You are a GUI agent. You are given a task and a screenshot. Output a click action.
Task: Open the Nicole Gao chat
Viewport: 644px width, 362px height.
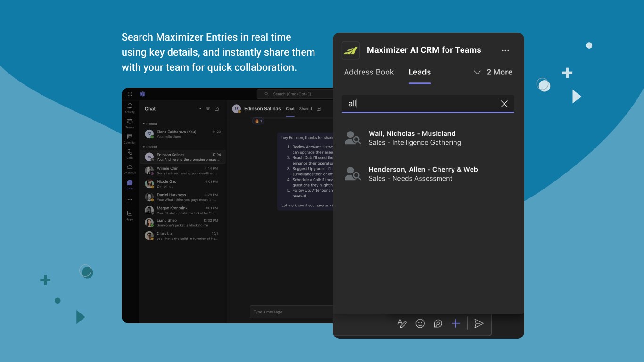tap(182, 184)
